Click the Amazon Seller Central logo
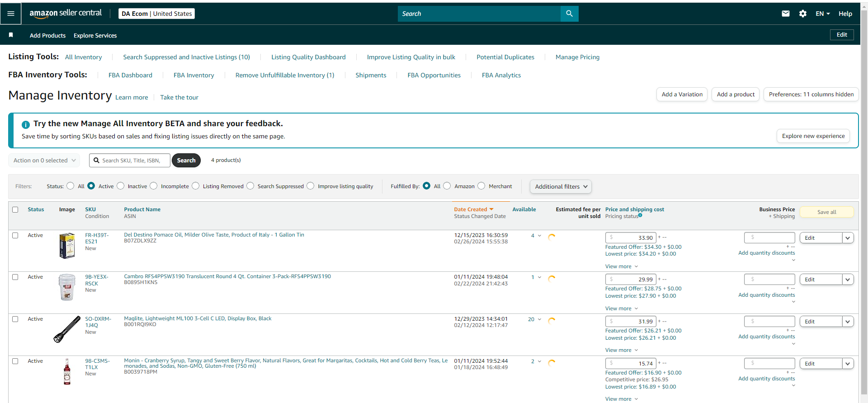The height and width of the screenshot is (403, 868). pos(66,14)
